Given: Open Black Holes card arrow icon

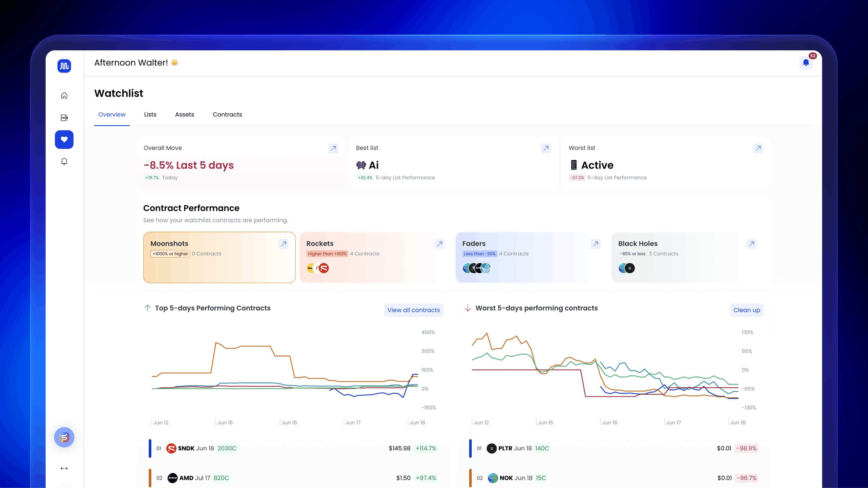Looking at the screenshot, I should coord(752,244).
